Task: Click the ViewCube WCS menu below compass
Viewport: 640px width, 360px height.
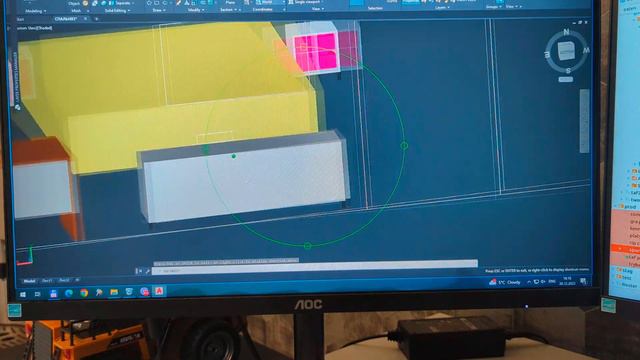Action: 565,79
